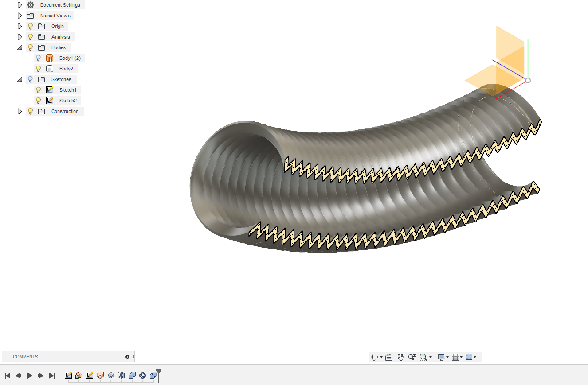This screenshot has height=385, width=588.
Task: Select the first Sketch feature in timeline
Action: 68,375
